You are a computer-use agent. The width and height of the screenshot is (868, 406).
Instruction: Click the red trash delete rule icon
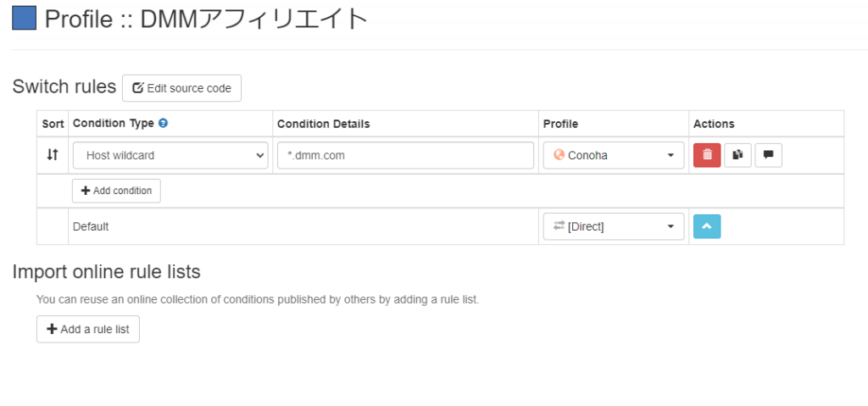pos(707,155)
